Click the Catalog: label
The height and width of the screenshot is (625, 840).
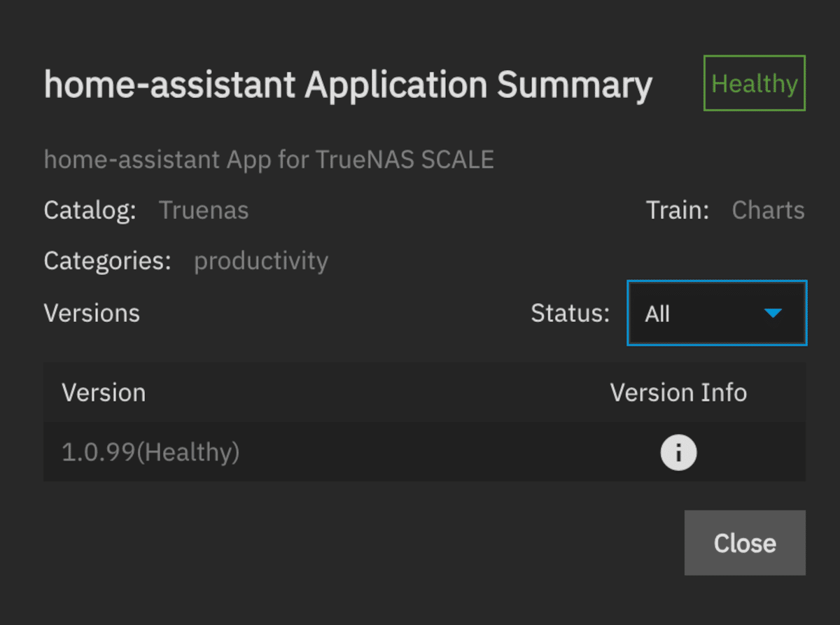(90, 210)
